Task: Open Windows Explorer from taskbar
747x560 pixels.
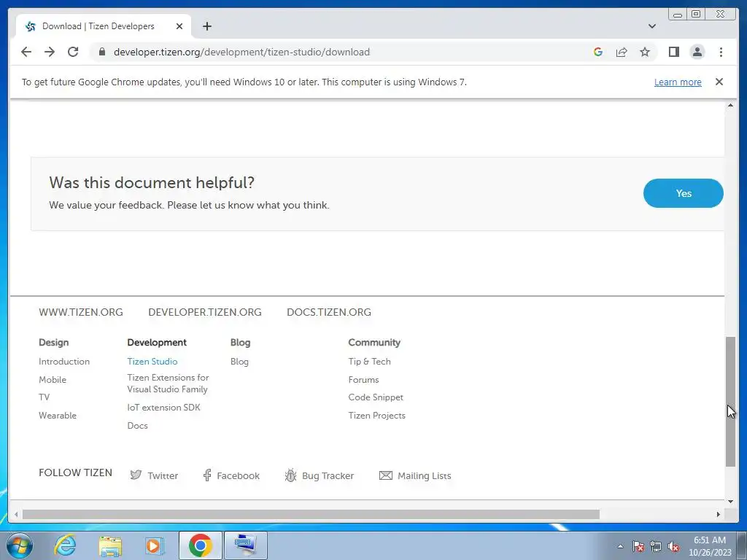Action: click(x=110, y=545)
